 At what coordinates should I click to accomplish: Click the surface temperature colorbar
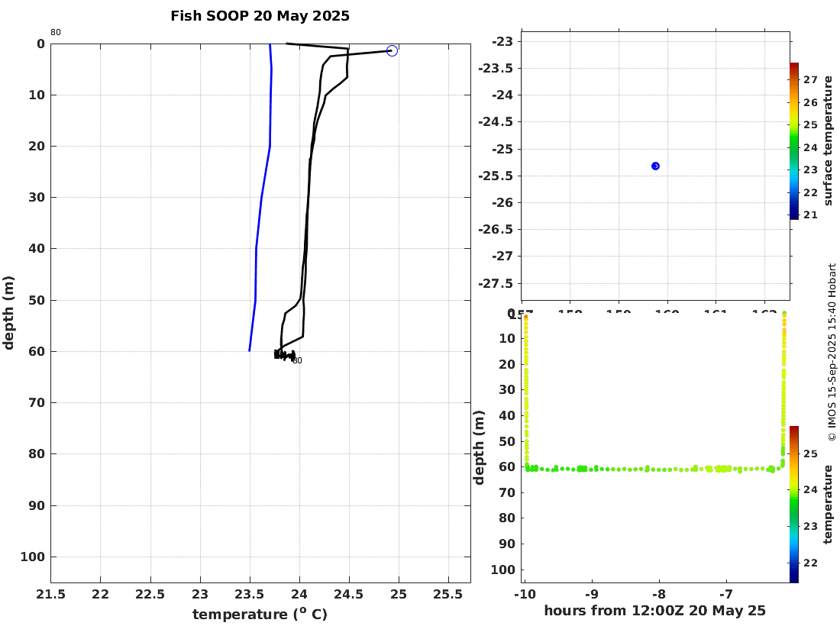[x=794, y=140]
